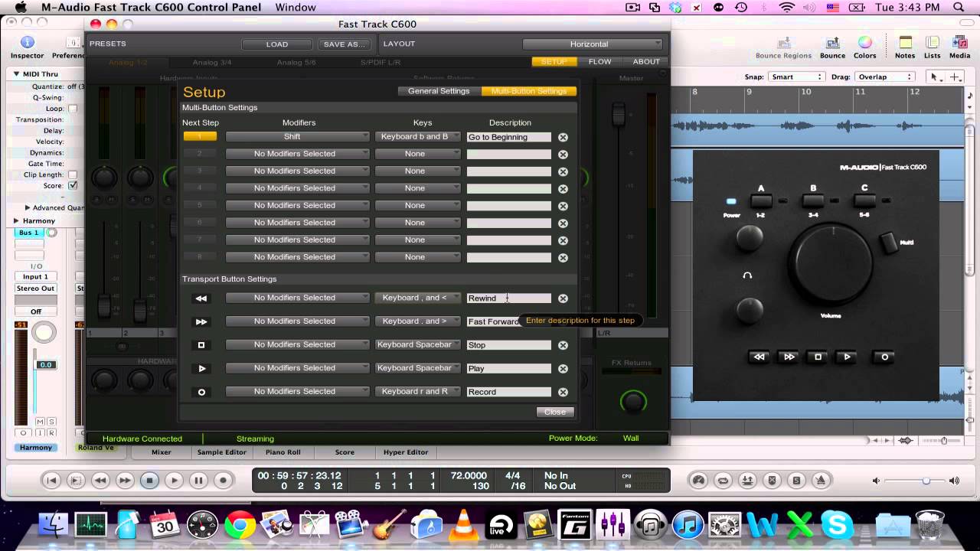980x551 pixels.
Task: Click the Logic transport record button
Action: tap(223, 481)
